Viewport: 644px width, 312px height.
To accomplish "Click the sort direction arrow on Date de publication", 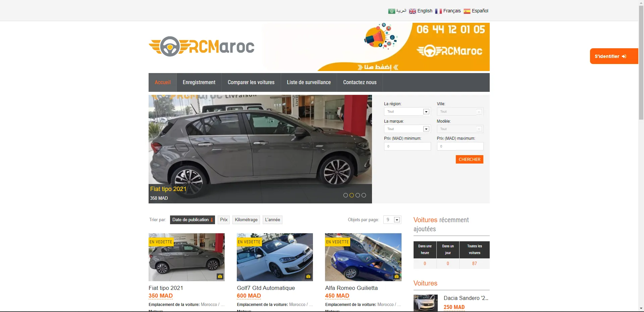I will click(212, 220).
